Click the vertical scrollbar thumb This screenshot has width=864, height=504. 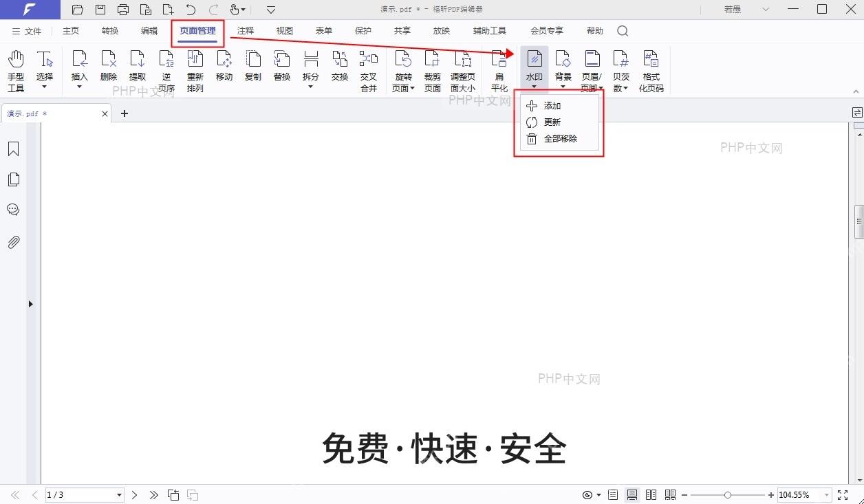point(859,221)
